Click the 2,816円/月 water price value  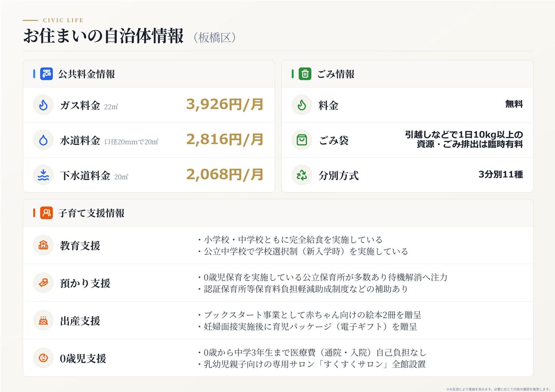click(x=225, y=140)
